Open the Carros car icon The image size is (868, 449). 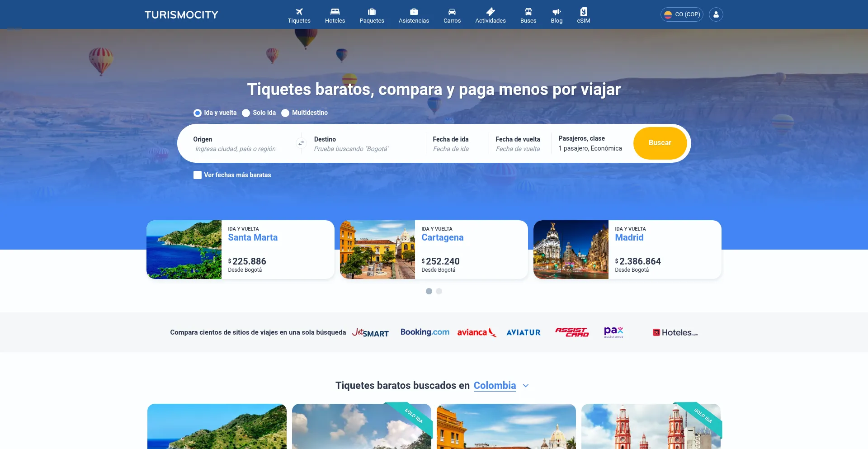point(452,12)
